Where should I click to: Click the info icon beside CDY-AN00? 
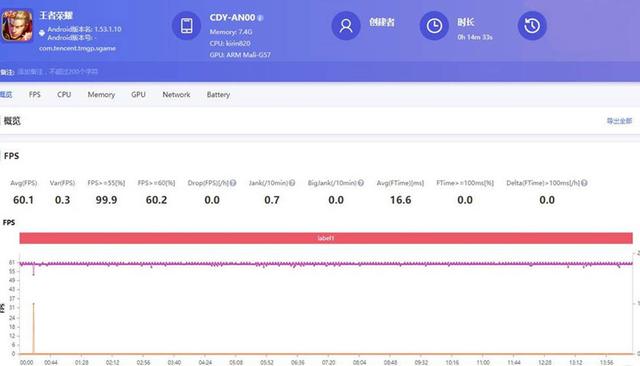[x=260, y=18]
